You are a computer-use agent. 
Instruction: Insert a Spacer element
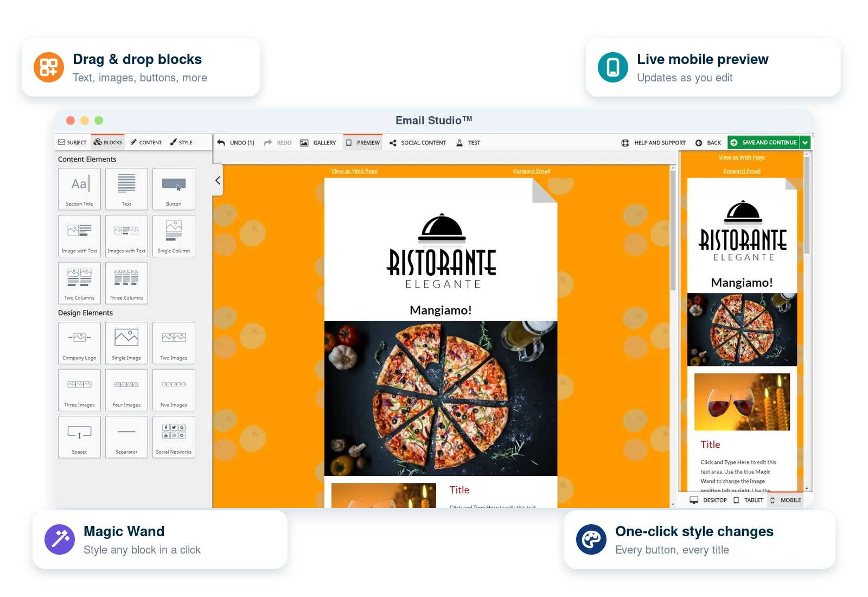coord(79,437)
